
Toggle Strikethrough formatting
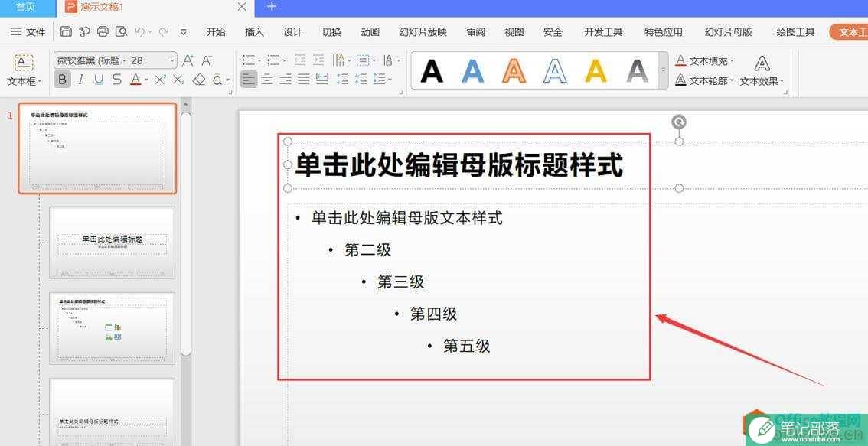pyautogui.click(x=117, y=80)
